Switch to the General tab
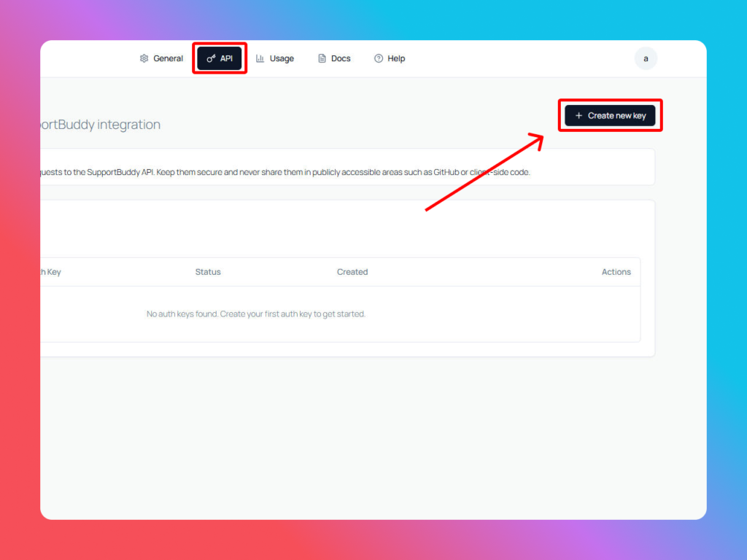The height and width of the screenshot is (560, 747). coord(168,58)
